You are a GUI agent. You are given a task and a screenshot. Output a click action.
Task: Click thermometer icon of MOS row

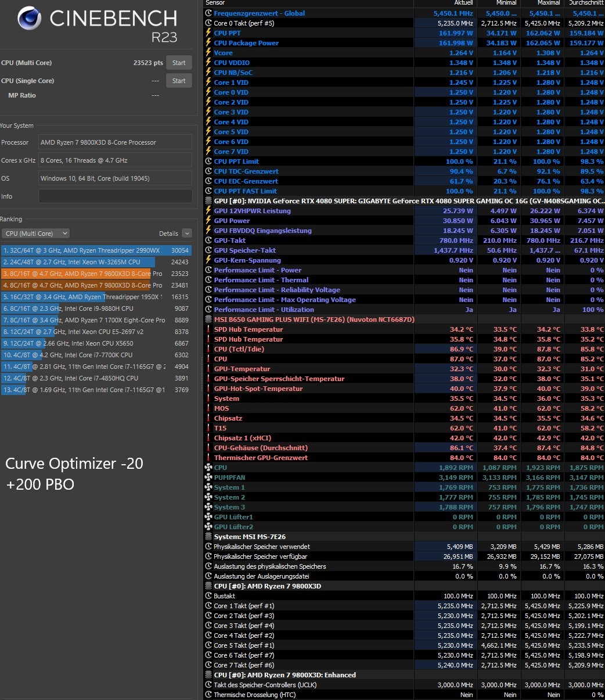pyautogui.click(x=209, y=408)
